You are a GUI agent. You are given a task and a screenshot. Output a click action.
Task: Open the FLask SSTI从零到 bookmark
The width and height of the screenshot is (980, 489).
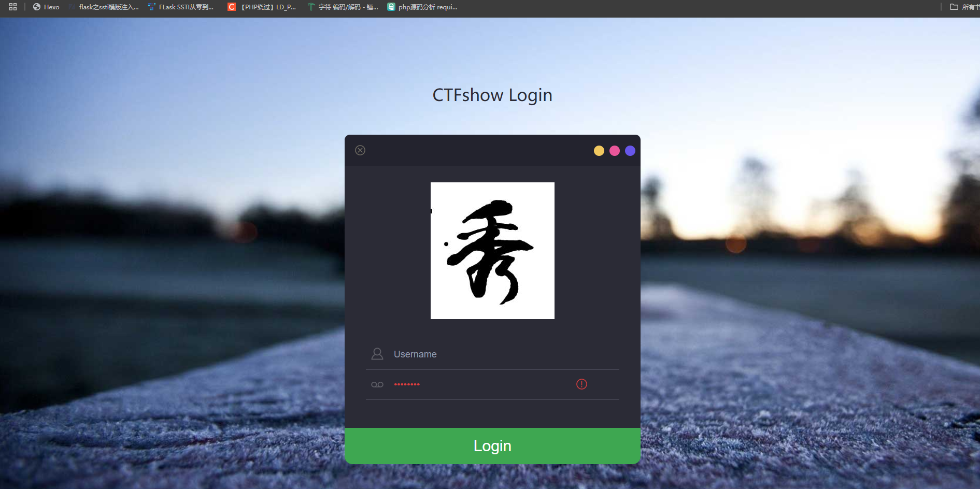pyautogui.click(x=181, y=7)
